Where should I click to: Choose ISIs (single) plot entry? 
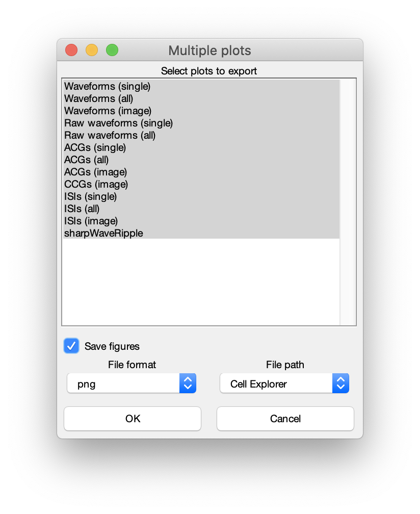point(201,196)
